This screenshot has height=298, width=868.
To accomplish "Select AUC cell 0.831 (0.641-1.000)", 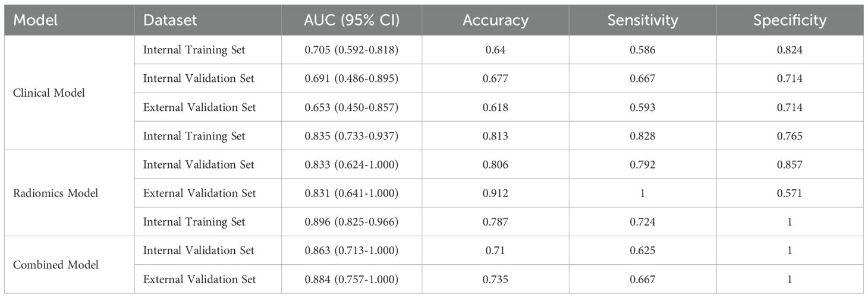I will point(351,193).
